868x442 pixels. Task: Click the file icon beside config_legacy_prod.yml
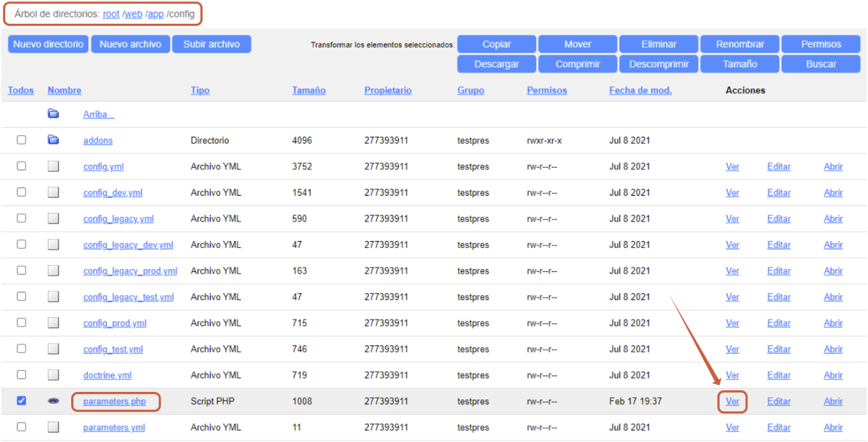pyautogui.click(x=54, y=270)
